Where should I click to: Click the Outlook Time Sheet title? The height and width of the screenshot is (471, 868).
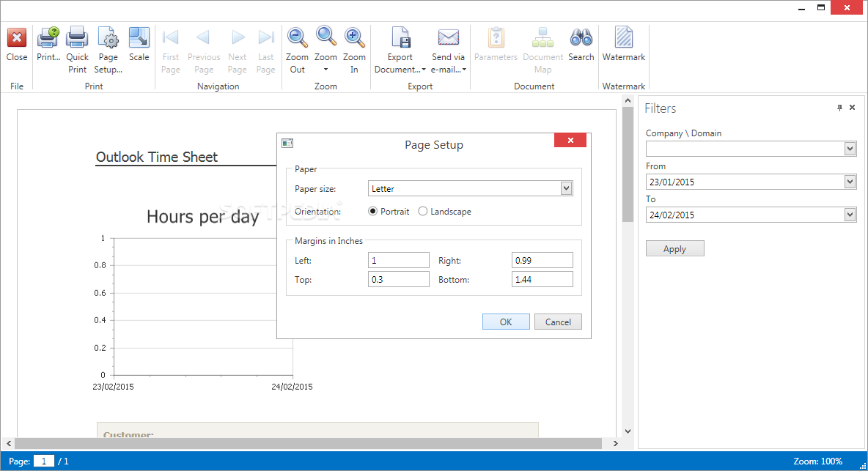[x=157, y=157]
